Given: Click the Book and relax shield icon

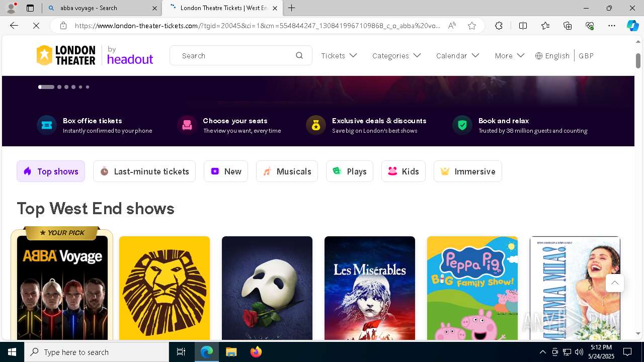Looking at the screenshot, I should (462, 125).
